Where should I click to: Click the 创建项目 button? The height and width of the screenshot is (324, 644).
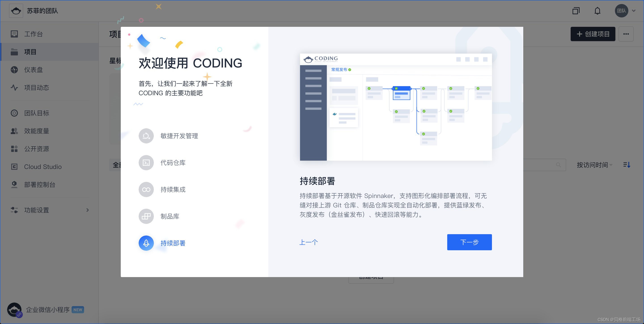pos(593,34)
